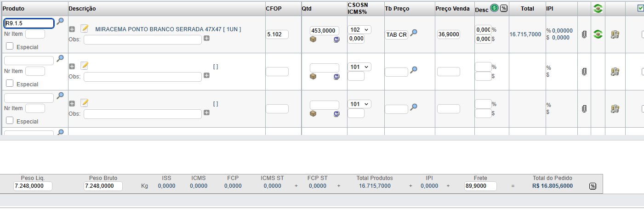
Task: Click the green dollar discount icon in header
Action: tap(494, 8)
